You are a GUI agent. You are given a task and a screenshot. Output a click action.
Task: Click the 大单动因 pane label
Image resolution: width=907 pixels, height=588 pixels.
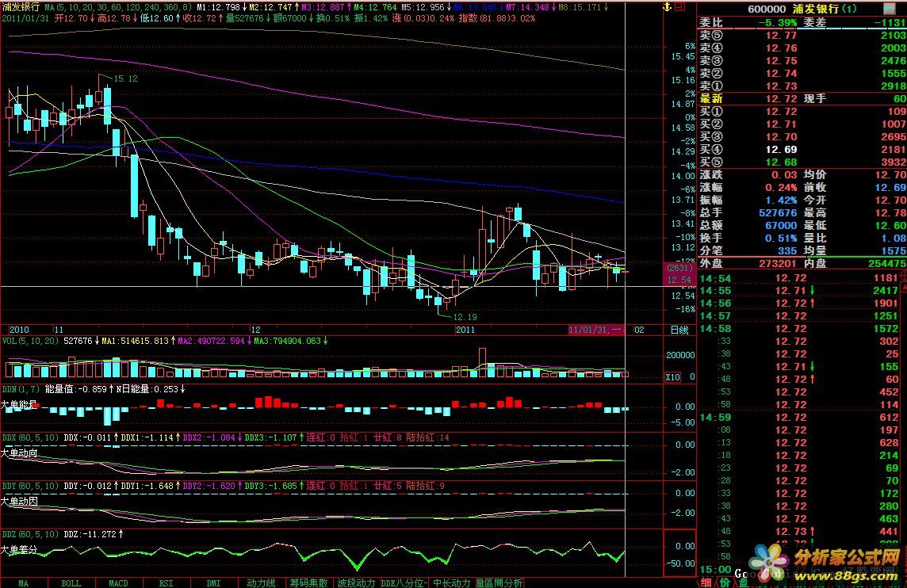point(19,502)
